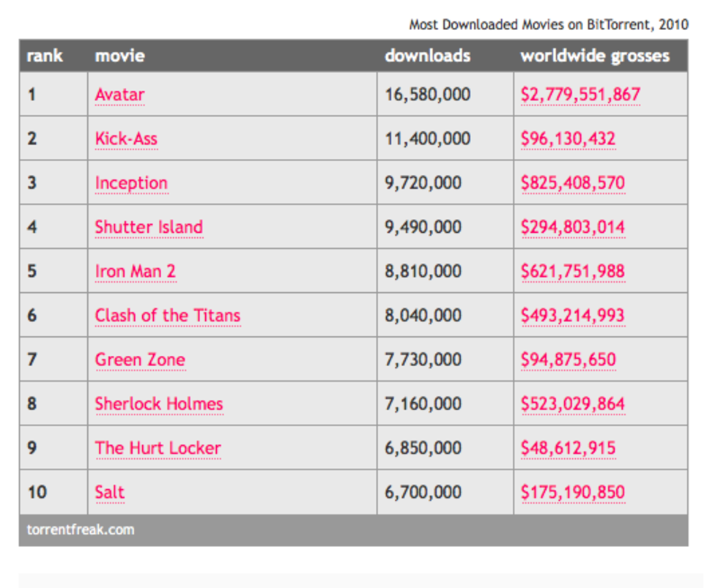This screenshot has width=718, height=588.
Task: Click the torrentfreak.com source footer
Action: coord(81,529)
